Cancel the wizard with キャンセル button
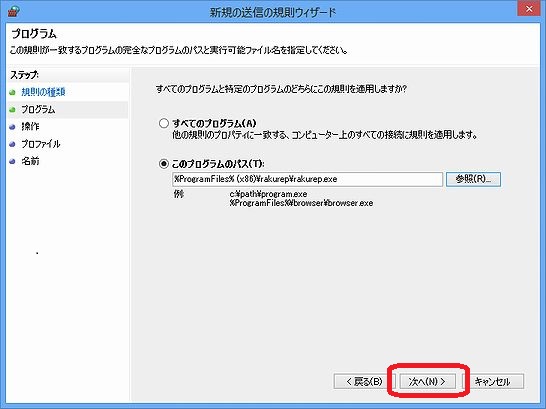The width and height of the screenshot is (546, 409). coord(492,382)
